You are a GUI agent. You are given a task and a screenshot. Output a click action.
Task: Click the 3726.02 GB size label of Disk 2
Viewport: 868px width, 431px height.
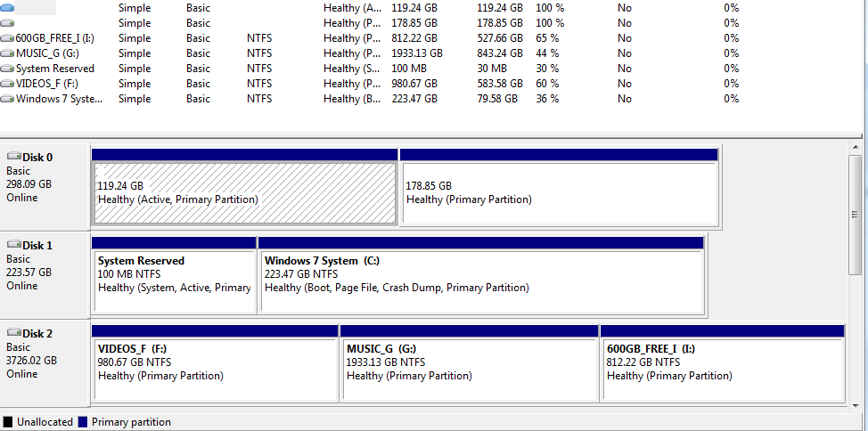click(x=31, y=361)
